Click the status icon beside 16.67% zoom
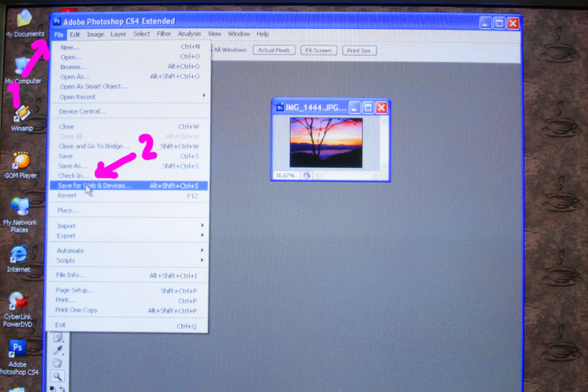The height and width of the screenshot is (392, 588). pos(307,175)
